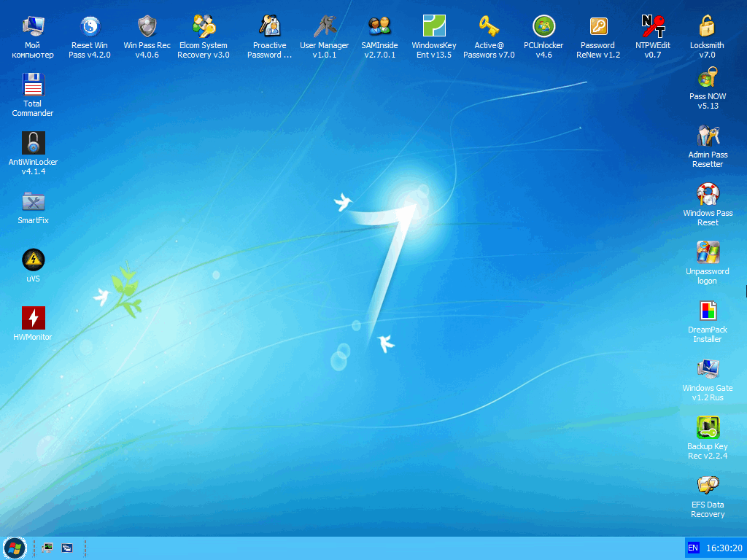Click the taskbar clock 16:30:20
This screenshot has width=747, height=560.
(724, 548)
